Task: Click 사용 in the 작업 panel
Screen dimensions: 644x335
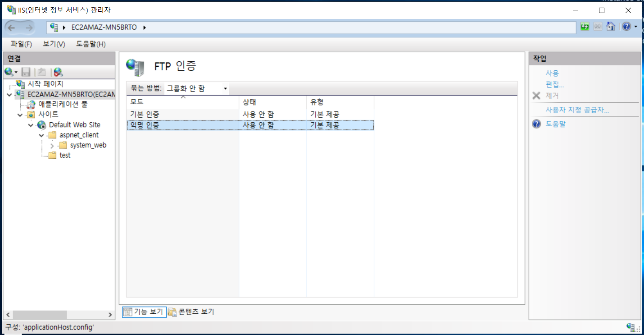Action: coord(552,73)
